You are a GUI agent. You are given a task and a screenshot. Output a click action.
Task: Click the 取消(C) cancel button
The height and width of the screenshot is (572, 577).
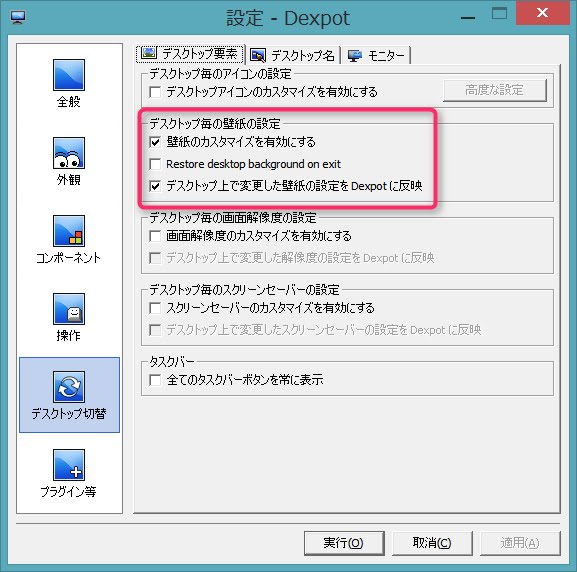pos(432,543)
